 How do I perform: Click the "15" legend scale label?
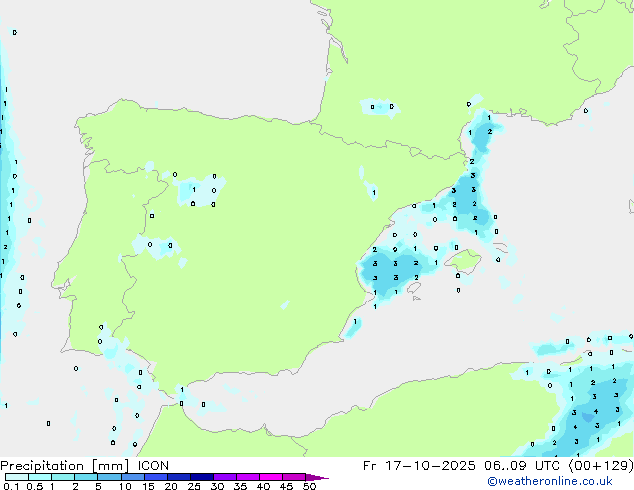148,486
